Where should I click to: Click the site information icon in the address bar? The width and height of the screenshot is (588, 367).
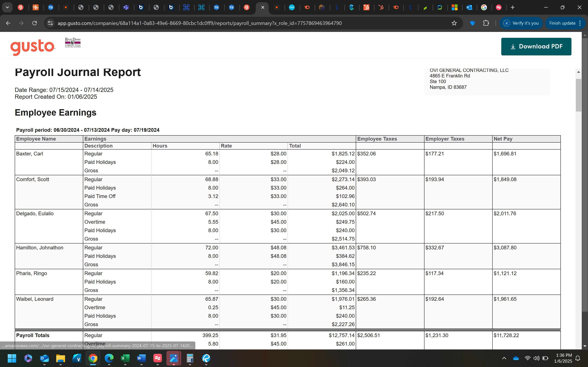pos(50,23)
